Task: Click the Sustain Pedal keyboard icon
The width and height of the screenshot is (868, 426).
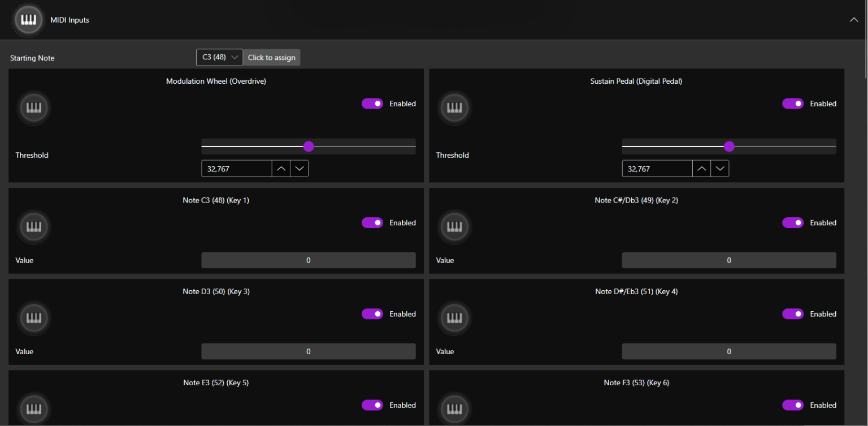Action: (454, 107)
